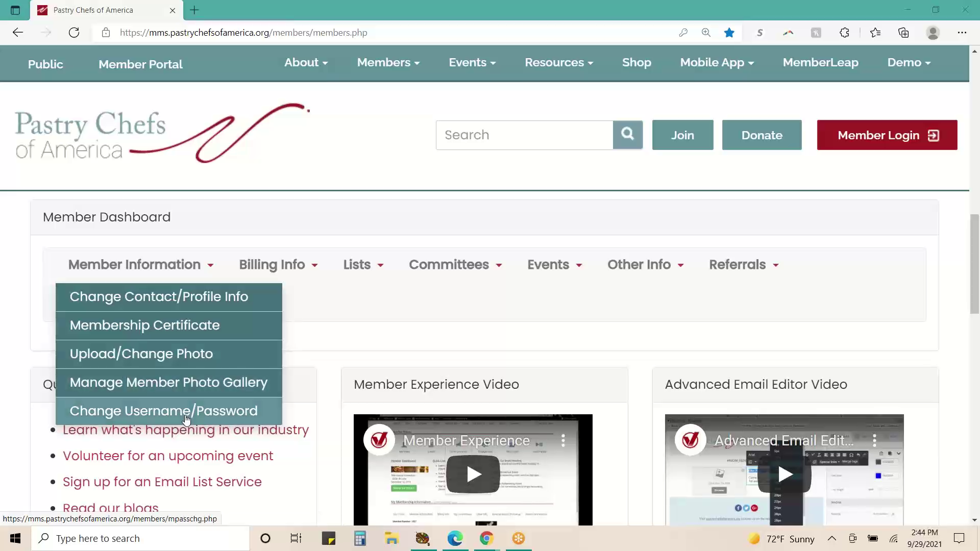Image resolution: width=980 pixels, height=551 pixels.
Task: Click the browser profile avatar
Action: coord(933,33)
